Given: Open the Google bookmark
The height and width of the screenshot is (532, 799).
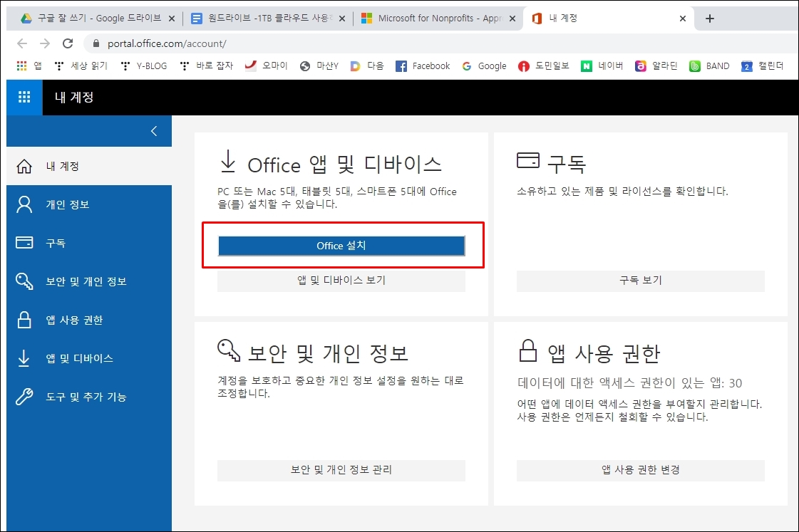Looking at the screenshot, I should 484,66.
